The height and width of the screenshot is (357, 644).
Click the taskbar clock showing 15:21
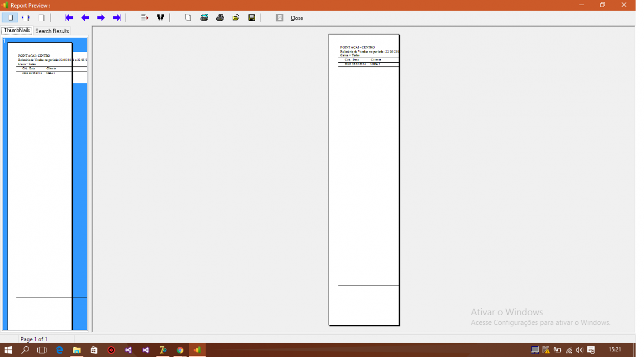click(x=615, y=349)
